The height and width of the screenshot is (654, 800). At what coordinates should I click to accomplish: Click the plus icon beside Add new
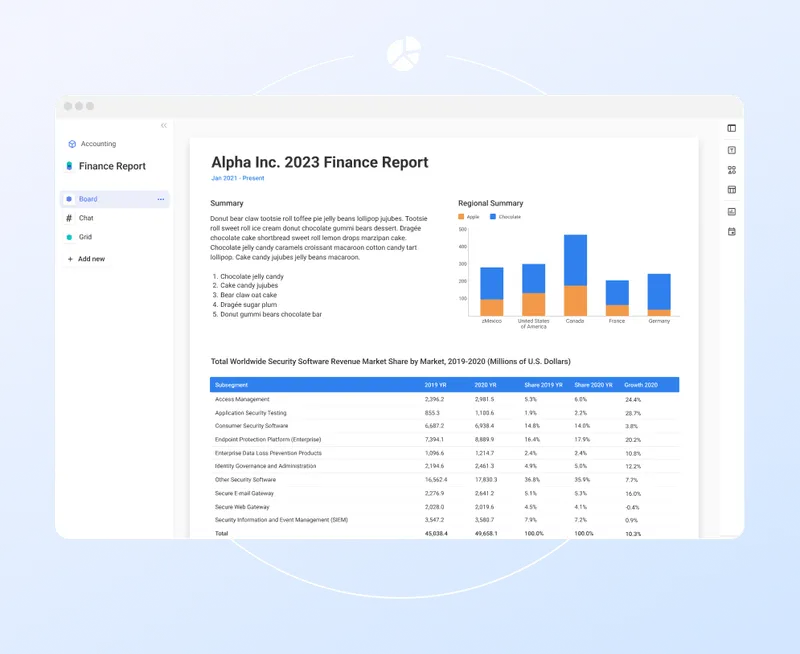click(70, 259)
